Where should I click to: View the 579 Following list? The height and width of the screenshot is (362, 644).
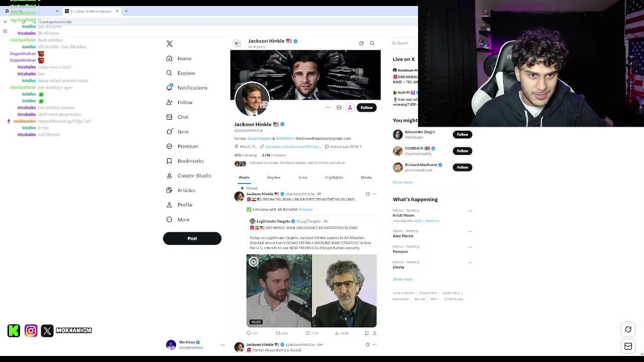246,155
